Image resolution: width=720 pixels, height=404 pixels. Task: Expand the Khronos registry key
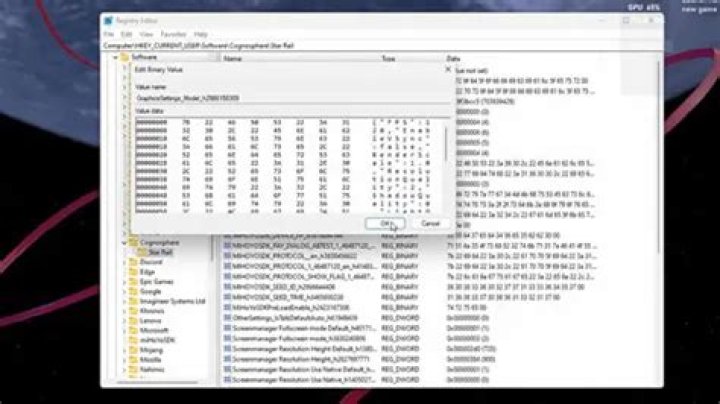(x=124, y=311)
